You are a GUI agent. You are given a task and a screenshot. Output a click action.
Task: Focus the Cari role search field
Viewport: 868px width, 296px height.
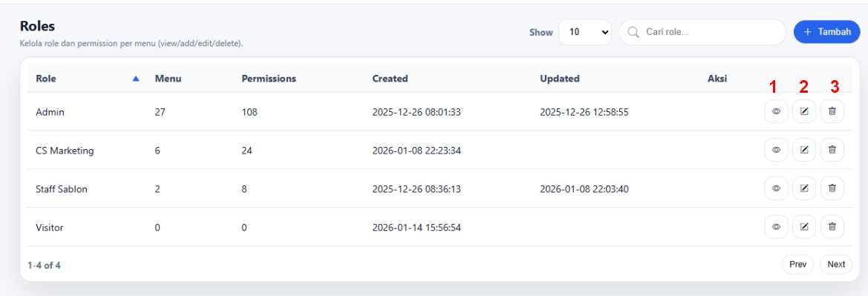click(702, 32)
